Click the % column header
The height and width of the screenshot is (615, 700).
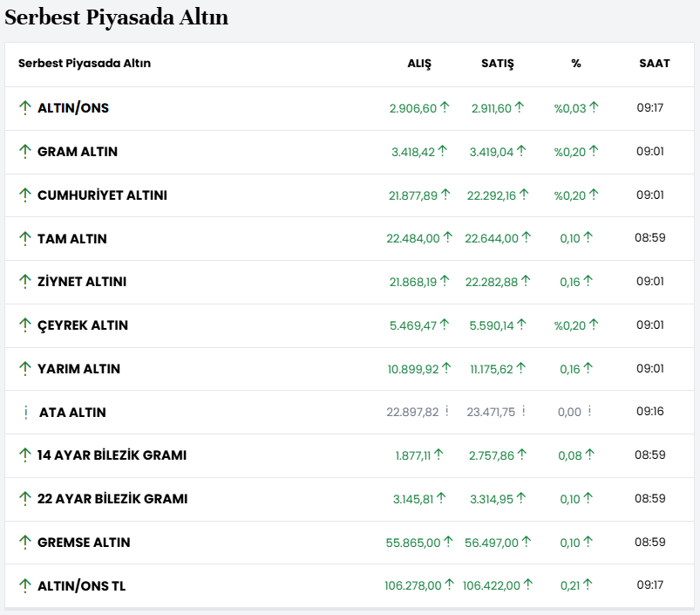(576, 64)
